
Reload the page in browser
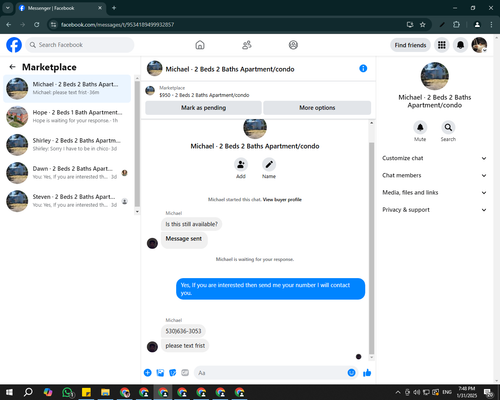tap(37, 25)
